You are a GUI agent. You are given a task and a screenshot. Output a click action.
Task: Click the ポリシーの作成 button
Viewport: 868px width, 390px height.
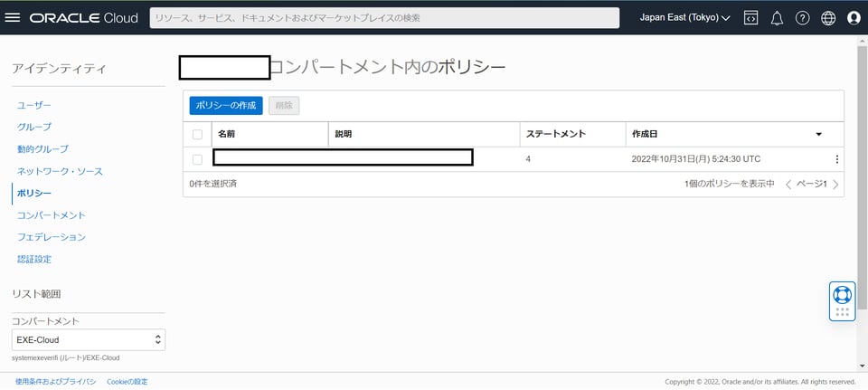tap(226, 106)
